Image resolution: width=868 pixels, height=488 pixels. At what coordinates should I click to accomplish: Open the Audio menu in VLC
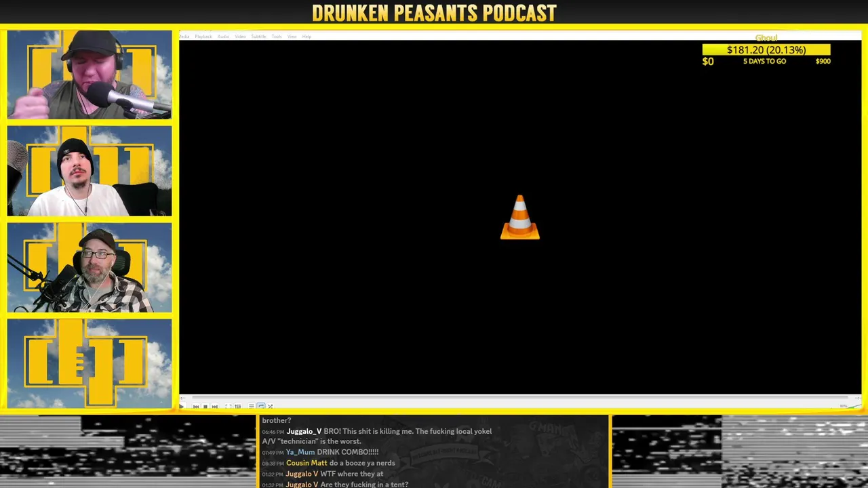223,37
